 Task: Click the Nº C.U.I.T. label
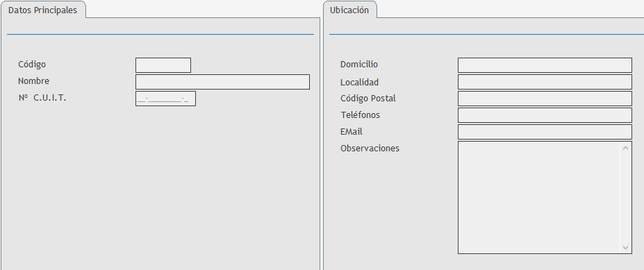[x=42, y=98]
